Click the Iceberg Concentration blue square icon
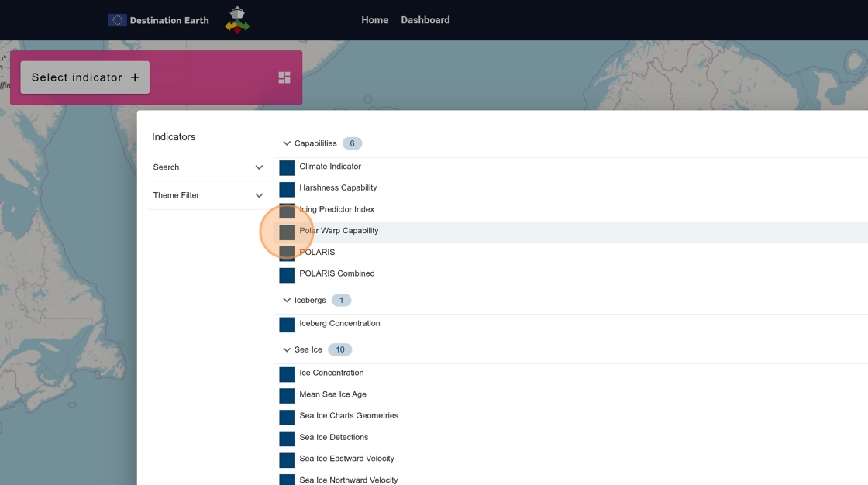Screen dimensions: 868x485 pos(287,325)
